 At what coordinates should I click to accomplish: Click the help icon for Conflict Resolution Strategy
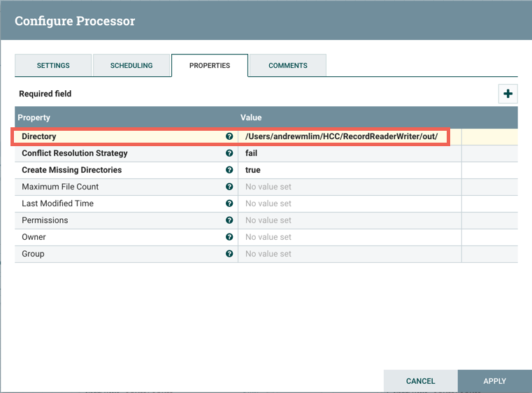tap(229, 153)
